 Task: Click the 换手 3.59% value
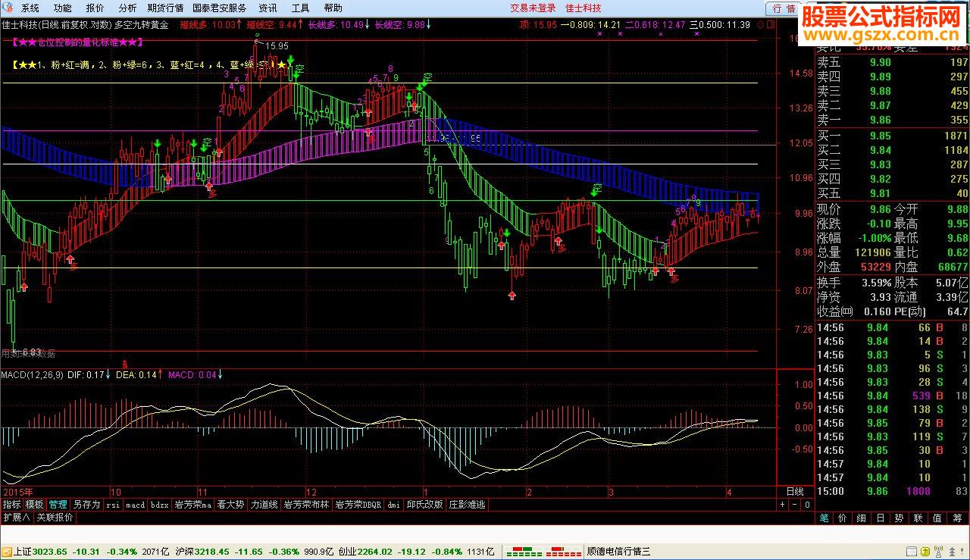pos(875,283)
